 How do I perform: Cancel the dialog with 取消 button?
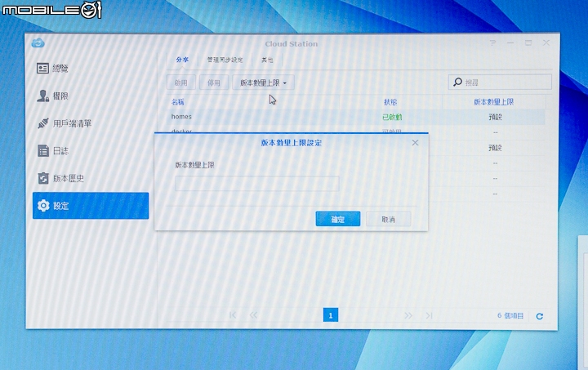(389, 219)
